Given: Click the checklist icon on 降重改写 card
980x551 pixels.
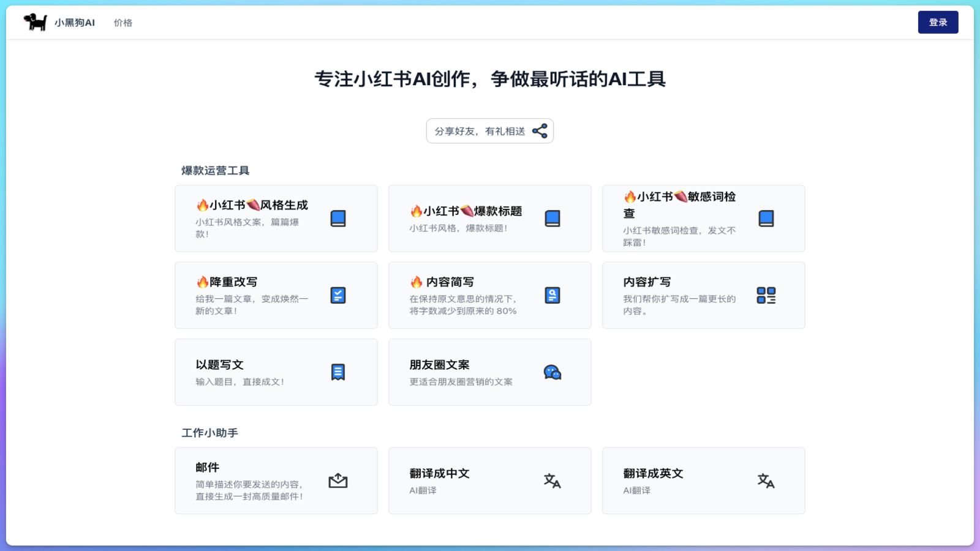Looking at the screenshot, I should point(338,295).
